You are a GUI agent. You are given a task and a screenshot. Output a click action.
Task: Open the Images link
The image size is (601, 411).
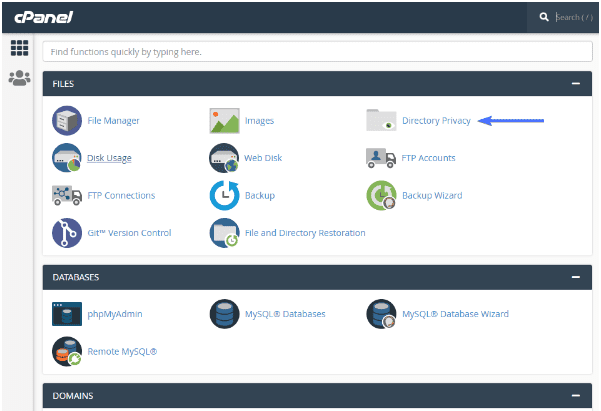(x=259, y=121)
